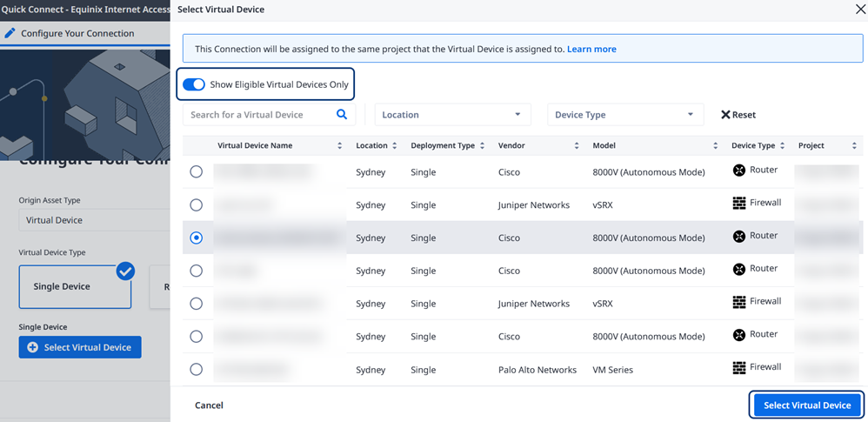Select the Palo Alto Networks VM Series radio button
This screenshot has width=868, height=422.
[196, 370]
